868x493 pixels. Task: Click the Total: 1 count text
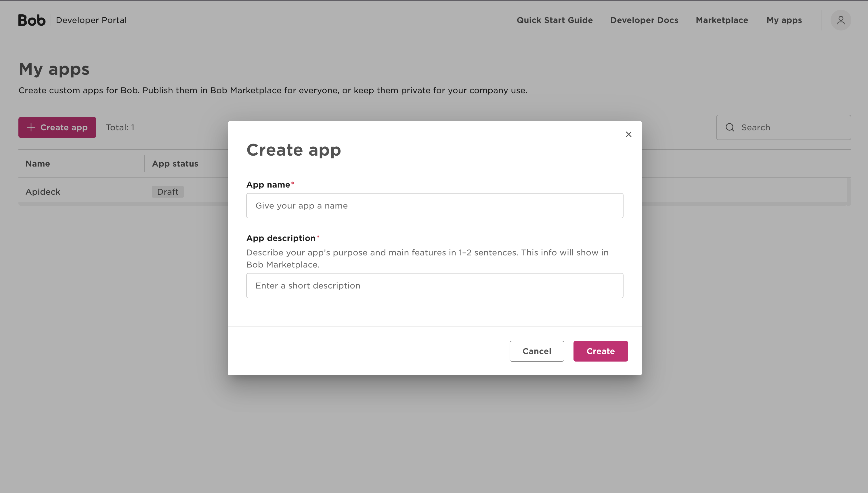(x=120, y=127)
